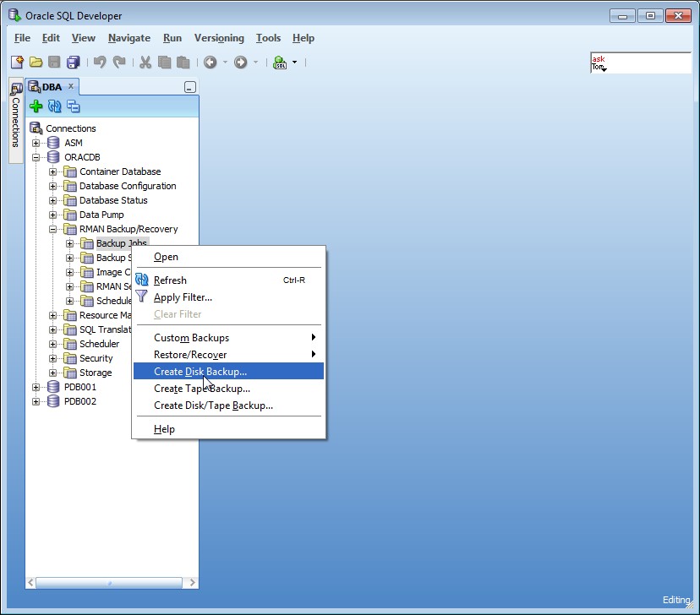Select Help at bottom of the context menu
This screenshot has width=700, height=615.
pyautogui.click(x=228, y=429)
